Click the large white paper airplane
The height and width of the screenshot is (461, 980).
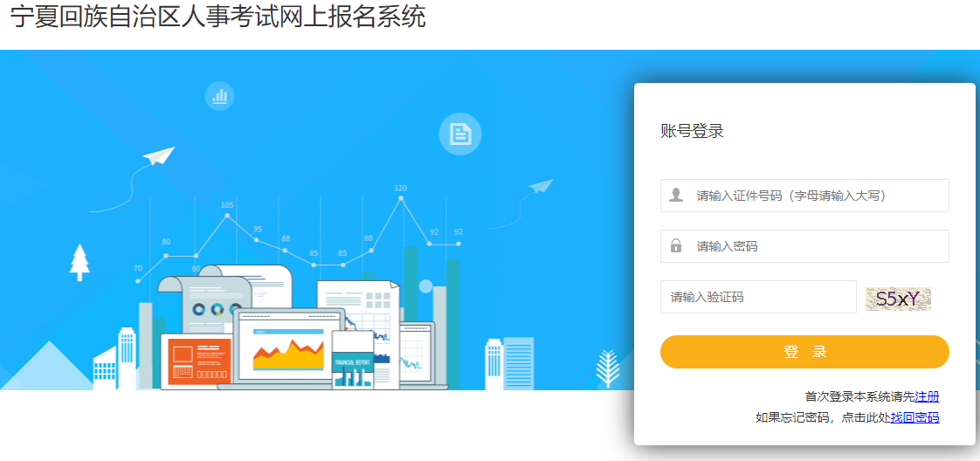click(x=159, y=155)
